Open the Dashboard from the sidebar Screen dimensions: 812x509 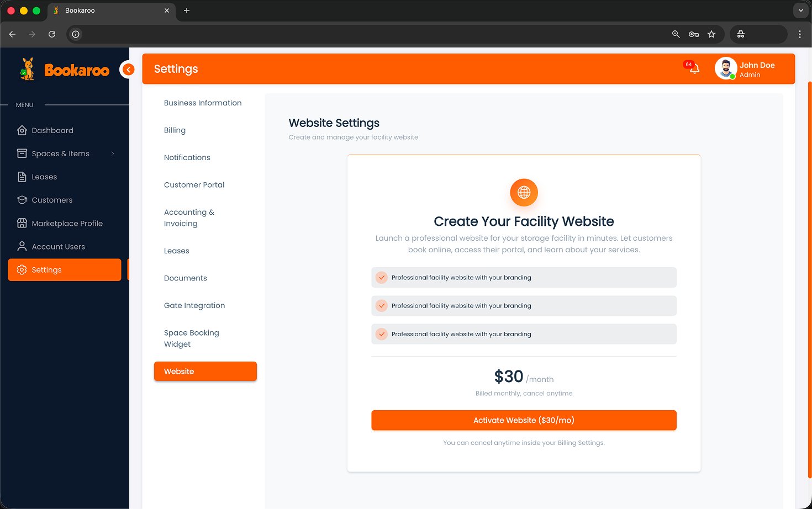(22, 130)
